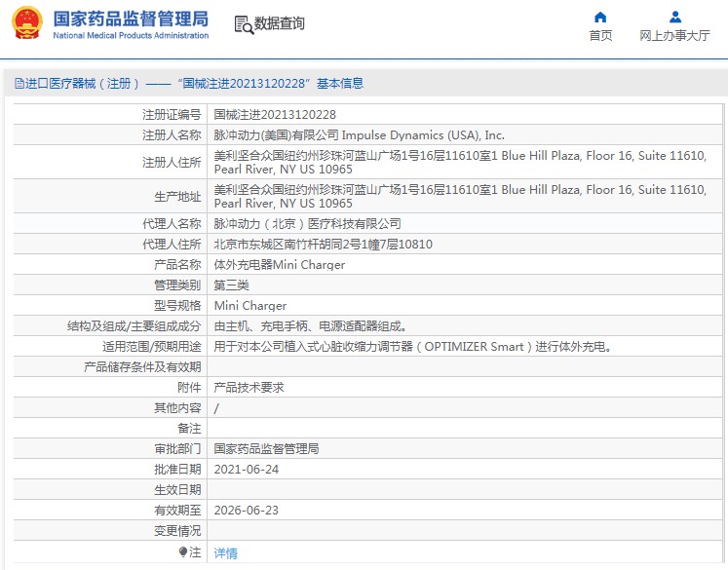Select approval date 2021-06-24
The width and height of the screenshot is (728, 570).
pos(246,470)
